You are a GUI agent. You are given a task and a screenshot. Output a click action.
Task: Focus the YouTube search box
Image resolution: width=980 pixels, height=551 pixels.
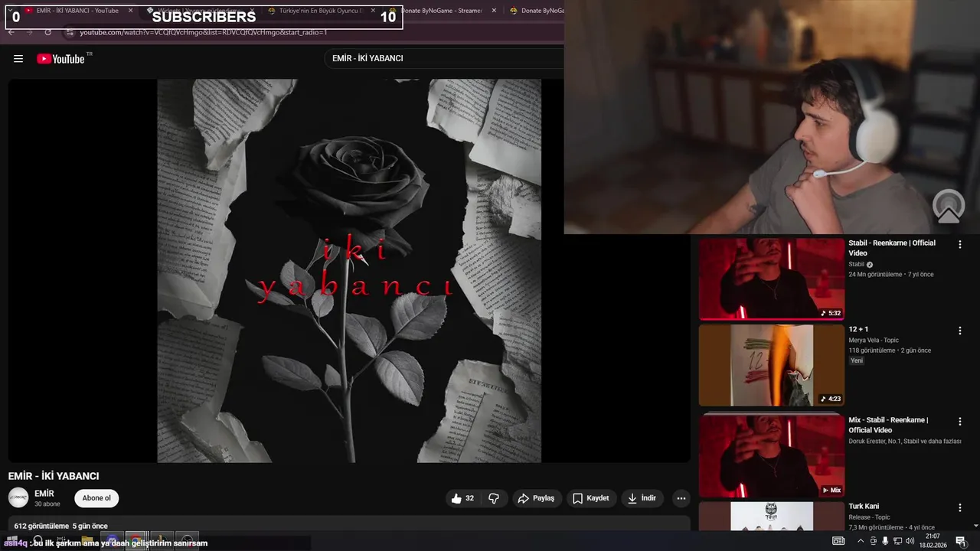444,58
